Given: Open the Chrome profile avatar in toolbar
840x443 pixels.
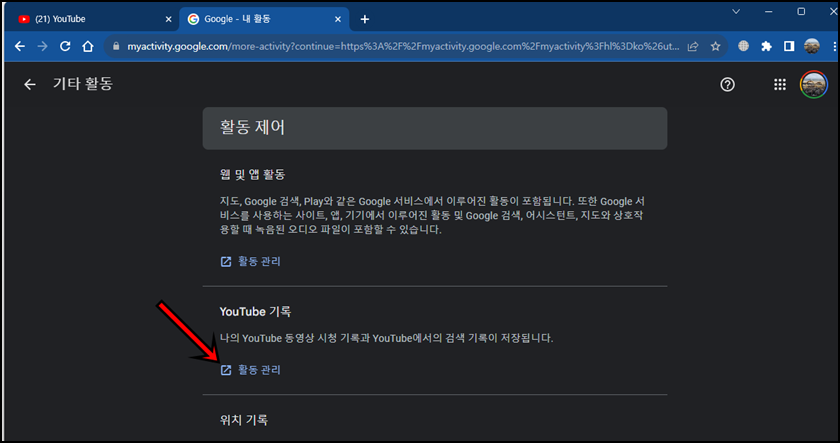Looking at the screenshot, I should point(812,47).
